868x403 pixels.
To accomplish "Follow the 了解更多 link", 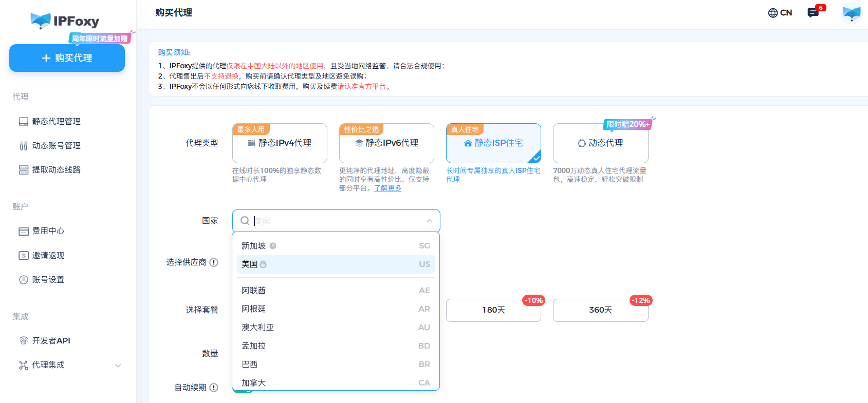I will [x=387, y=188].
